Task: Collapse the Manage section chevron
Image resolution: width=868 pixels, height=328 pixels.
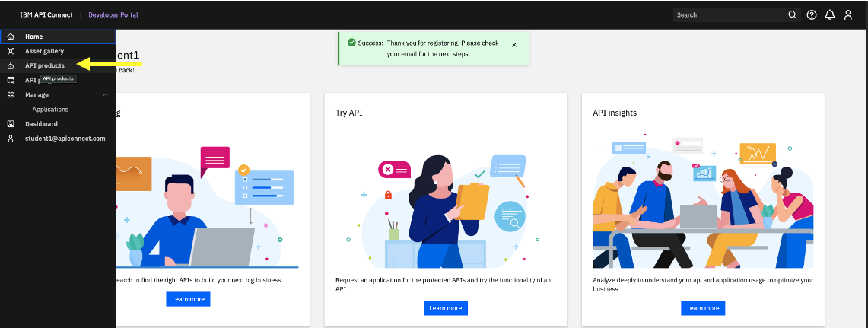Action: click(105, 94)
